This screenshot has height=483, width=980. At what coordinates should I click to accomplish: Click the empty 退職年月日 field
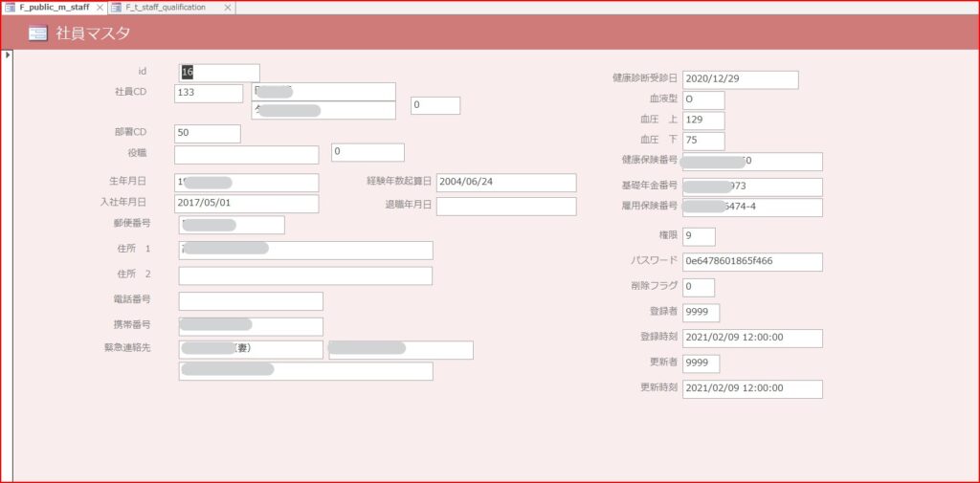506,207
